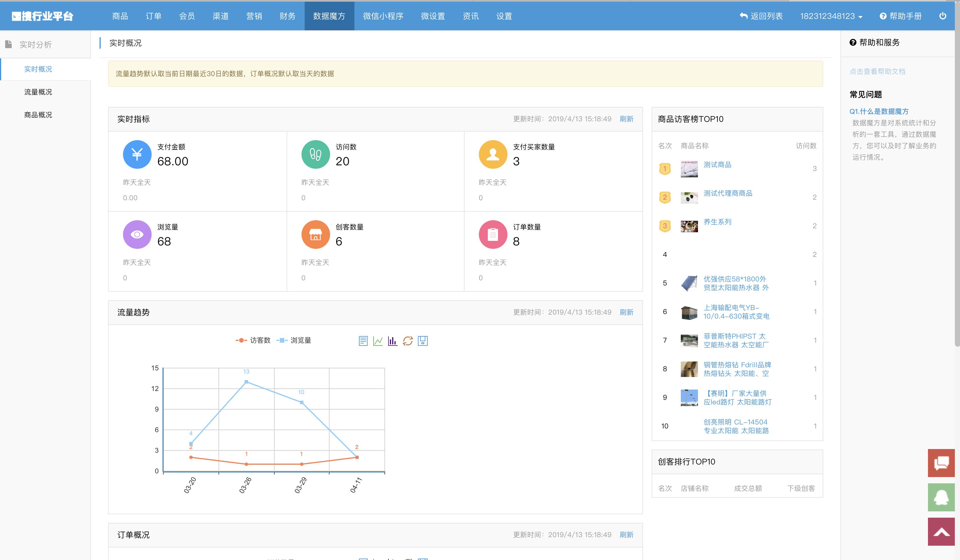Toggle 浏览量 legend series
Viewport: 960px width, 560px height.
click(293, 340)
